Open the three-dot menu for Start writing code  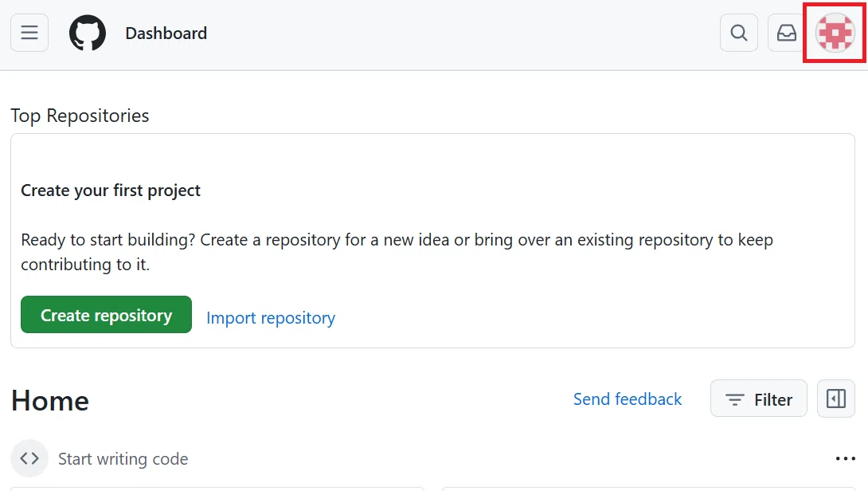coord(845,458)
